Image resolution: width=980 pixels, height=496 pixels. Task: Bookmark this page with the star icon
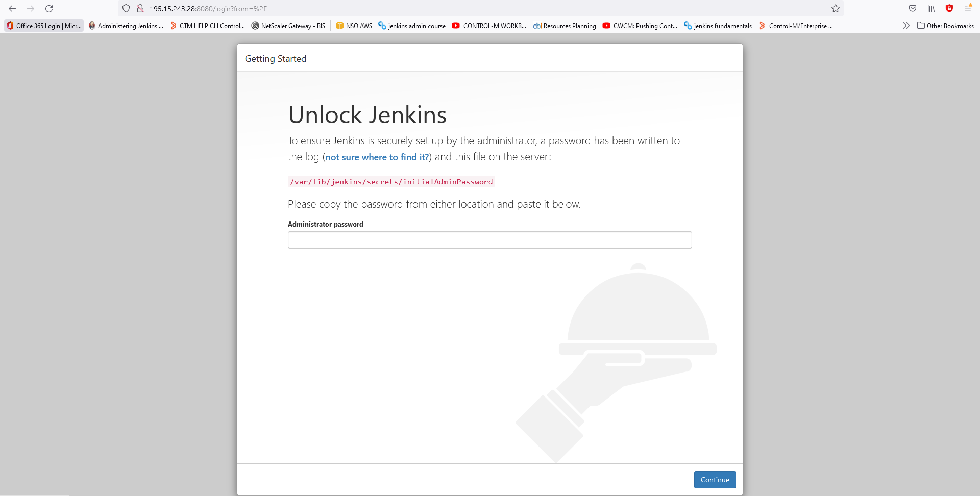[x=836, y=9]
